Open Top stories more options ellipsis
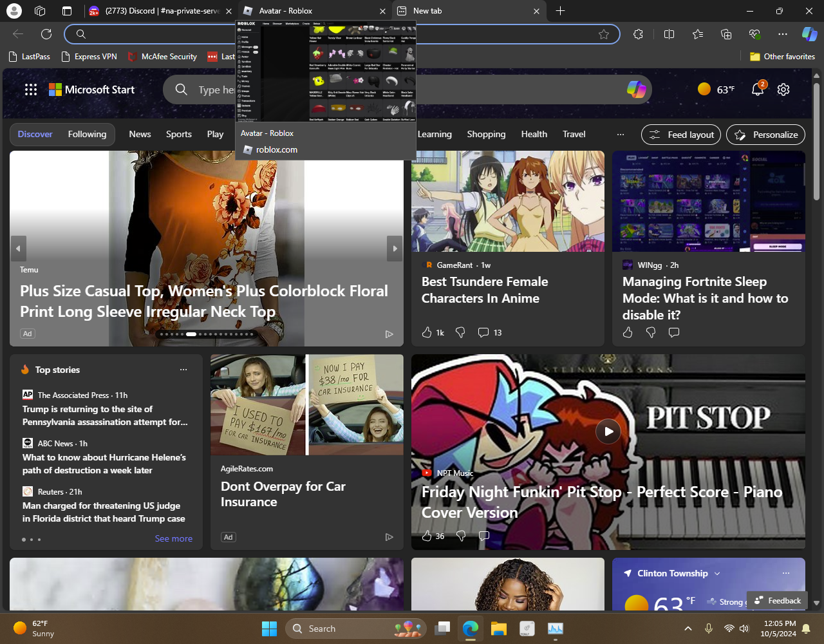This screenshot has width=824, height=644. [183, 370]
